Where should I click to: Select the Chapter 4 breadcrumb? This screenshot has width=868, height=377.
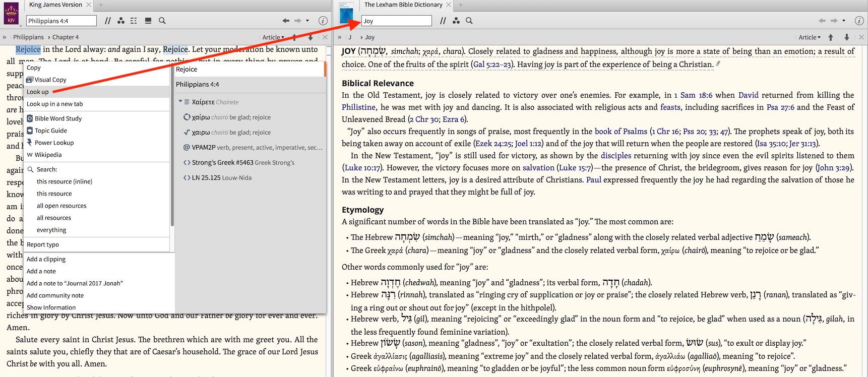coord(66,37)
